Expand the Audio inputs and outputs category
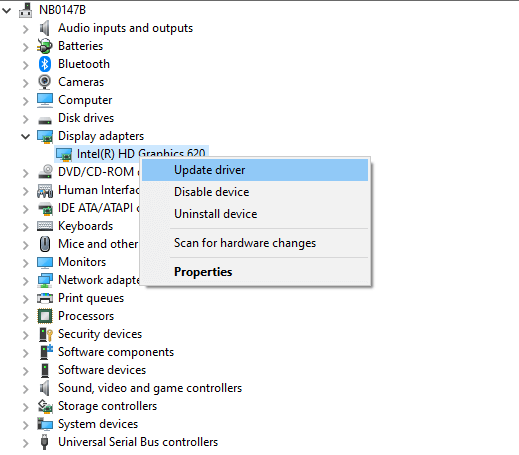519x455 pixels. pyautogui.click(x=25, y=29)
